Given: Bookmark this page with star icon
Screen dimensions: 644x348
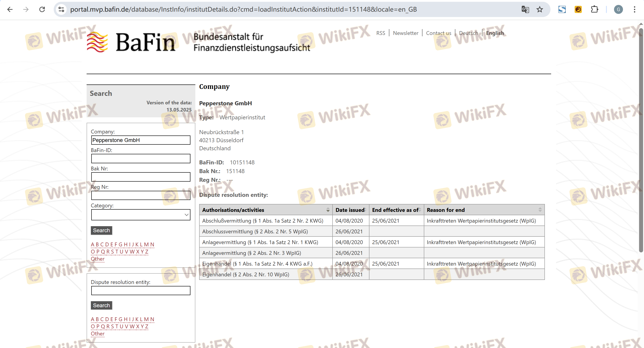Looking at the screenshot, I should pos(540,9).
